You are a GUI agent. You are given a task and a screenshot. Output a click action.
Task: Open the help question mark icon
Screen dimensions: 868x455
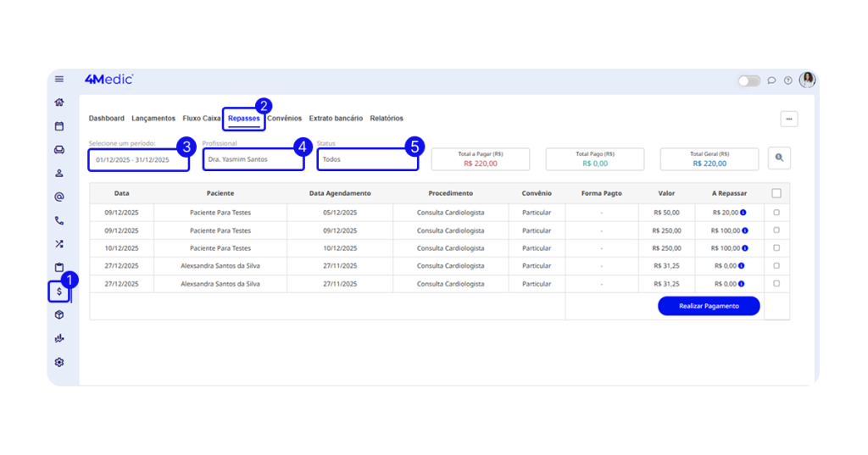point(787,80)
